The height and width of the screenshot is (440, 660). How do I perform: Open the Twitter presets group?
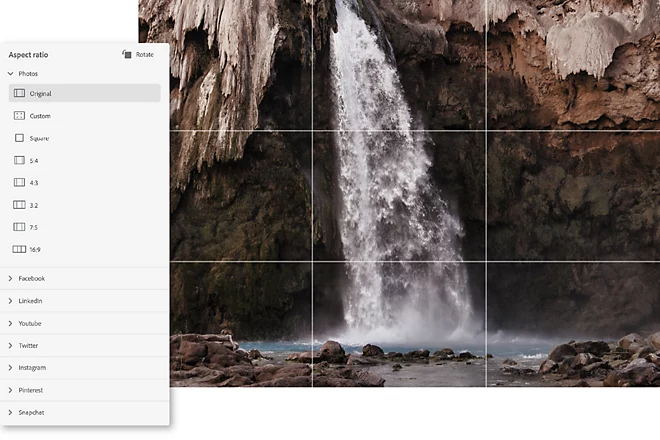pos(84,345)
